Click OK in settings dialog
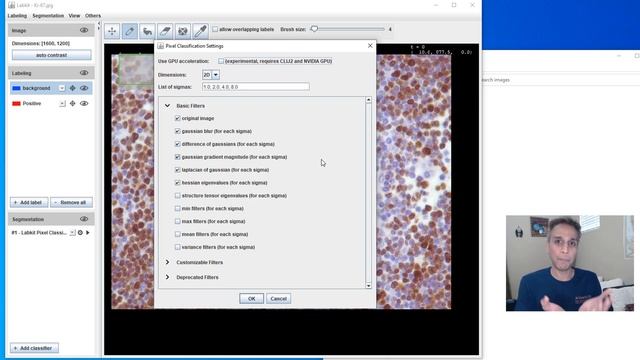The image size is (640, 360). point(251,299)
